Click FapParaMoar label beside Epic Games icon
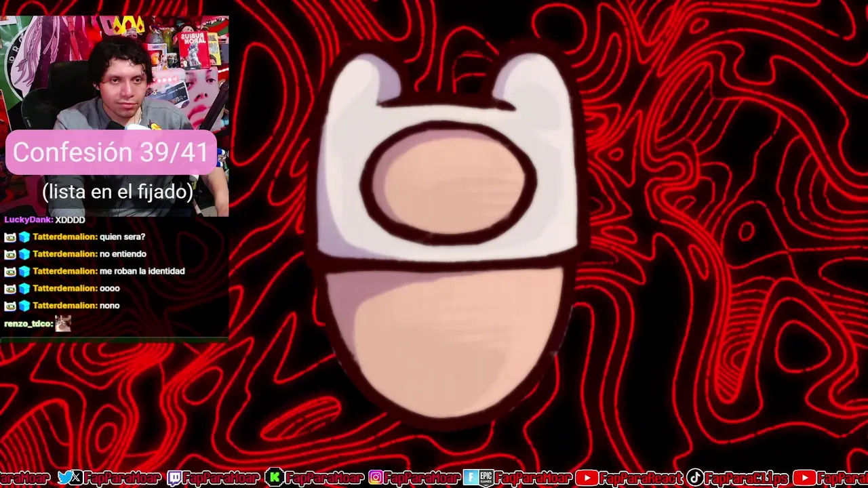This screenshot has height=488, width=868. (x=533, y=478)
